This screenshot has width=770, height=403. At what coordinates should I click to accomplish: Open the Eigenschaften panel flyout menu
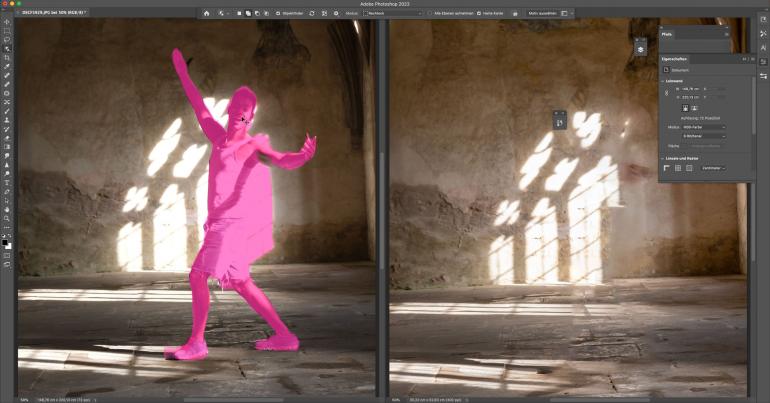tap(753, 59)
